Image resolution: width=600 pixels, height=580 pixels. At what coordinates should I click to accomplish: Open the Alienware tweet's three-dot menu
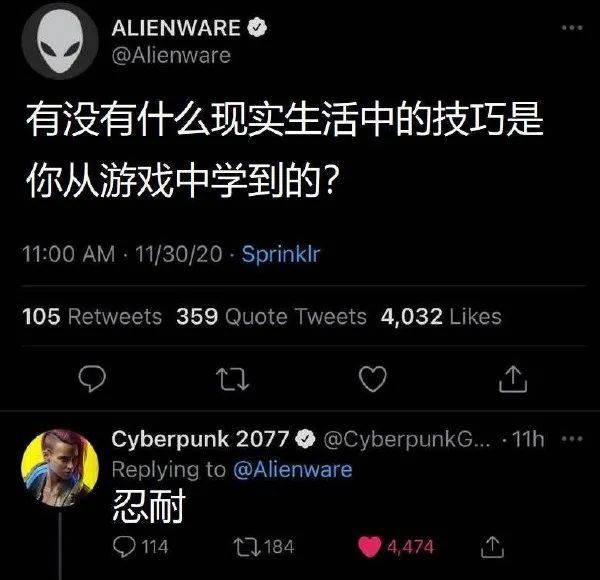(x=572, y=28)
